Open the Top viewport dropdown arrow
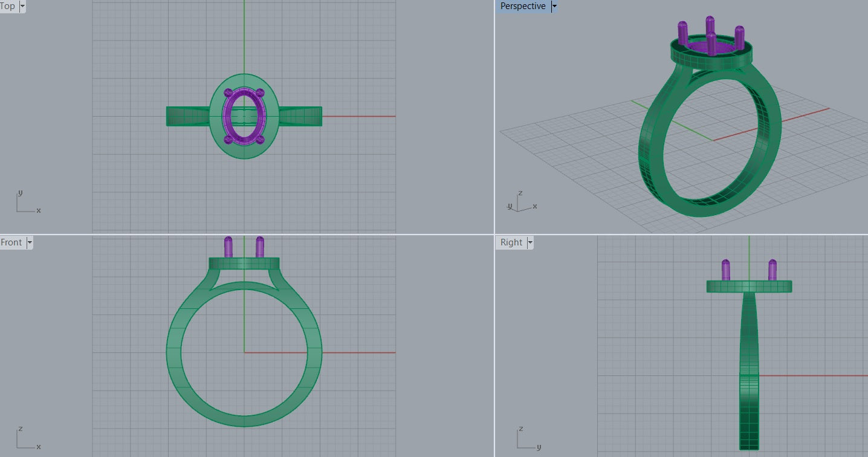The height and width of the screenshot is (457, 868). [22, 7]
